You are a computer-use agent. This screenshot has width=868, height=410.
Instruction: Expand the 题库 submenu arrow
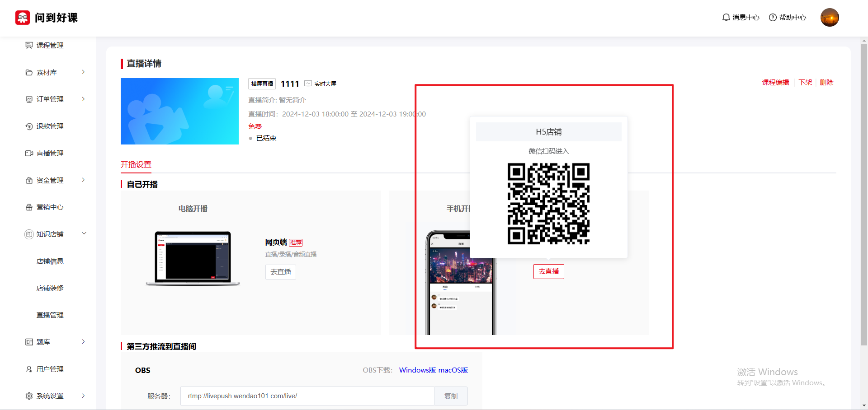[x=83, y=342]
